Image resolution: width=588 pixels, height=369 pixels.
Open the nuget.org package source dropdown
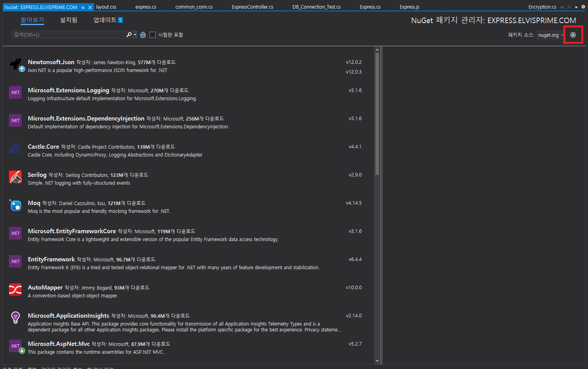(x=551, y=35)
